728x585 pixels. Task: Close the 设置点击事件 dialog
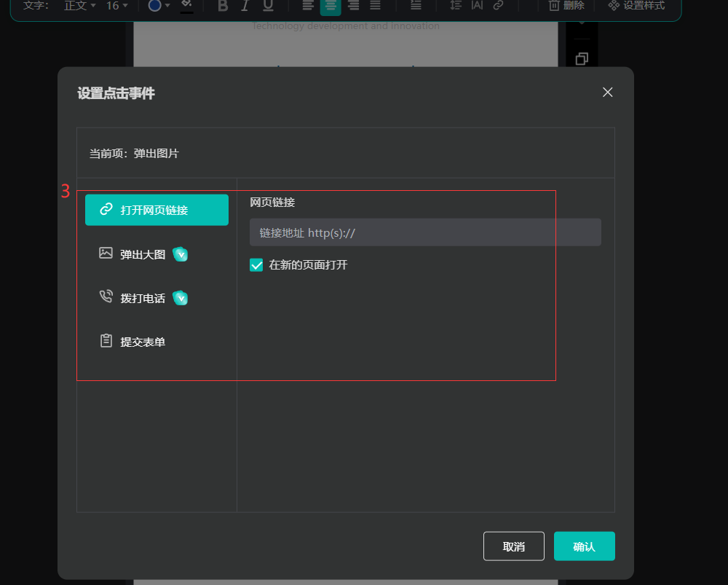pos(608,92)
